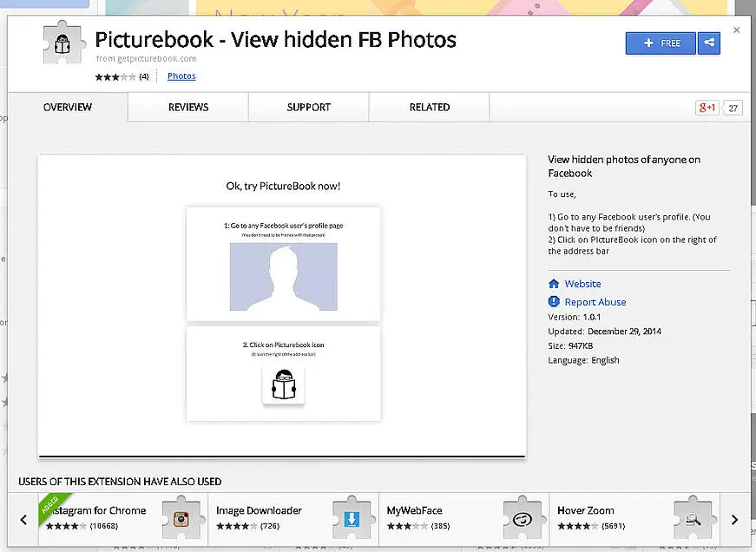Click the 'Size: 947KB' text
Screen dimensions: 756x552
click(x=570, y=346)
